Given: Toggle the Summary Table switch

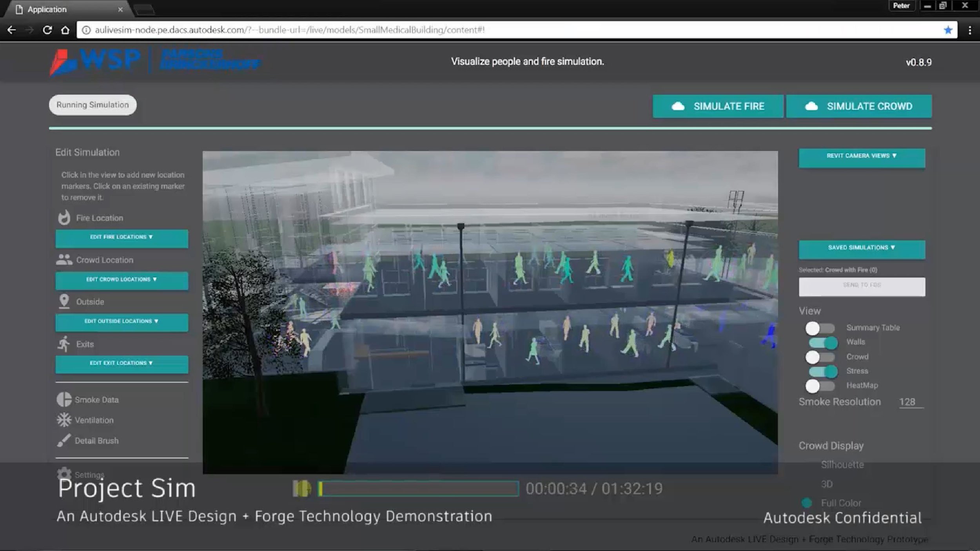Looking at the screenshot, I should coord(820,328).
